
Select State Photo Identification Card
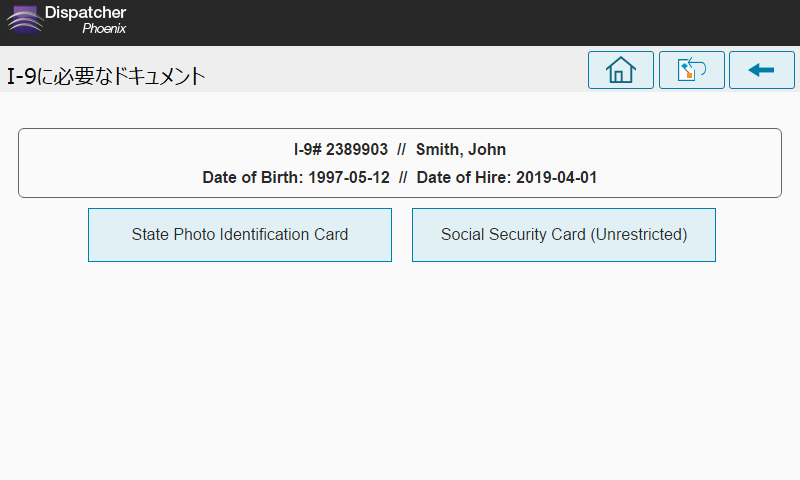(240, 235)
